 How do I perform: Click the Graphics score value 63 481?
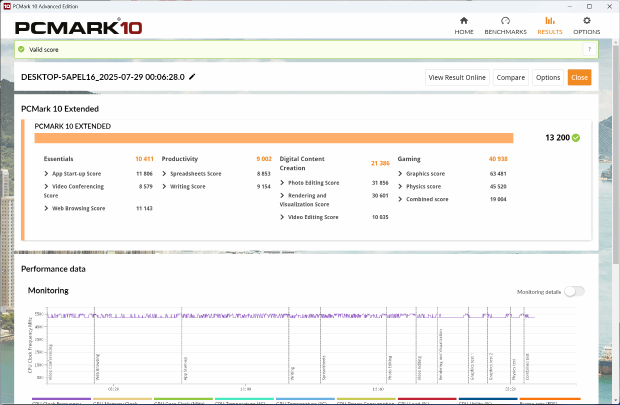pos(498,174)
